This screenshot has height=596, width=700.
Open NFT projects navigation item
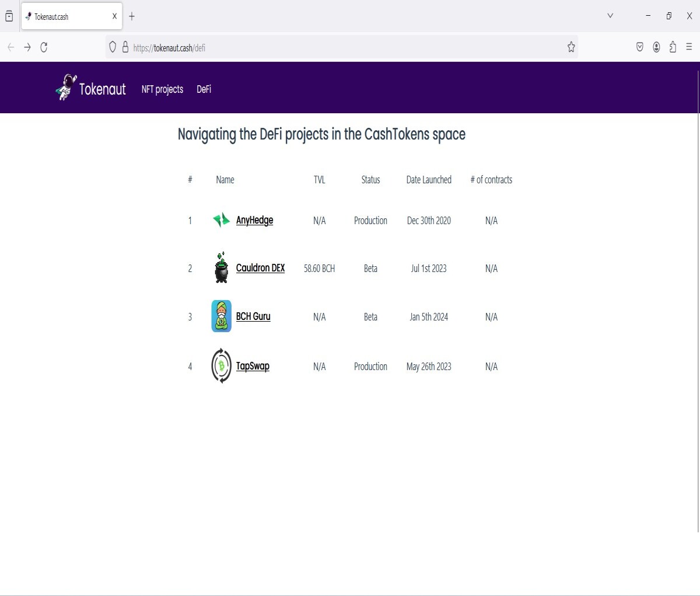(x=162, y=89)
